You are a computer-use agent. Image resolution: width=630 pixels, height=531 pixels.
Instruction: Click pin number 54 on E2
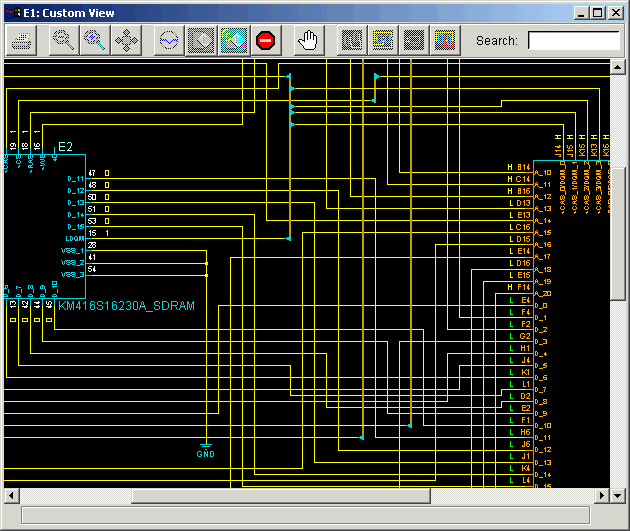[x=92, y=269]
